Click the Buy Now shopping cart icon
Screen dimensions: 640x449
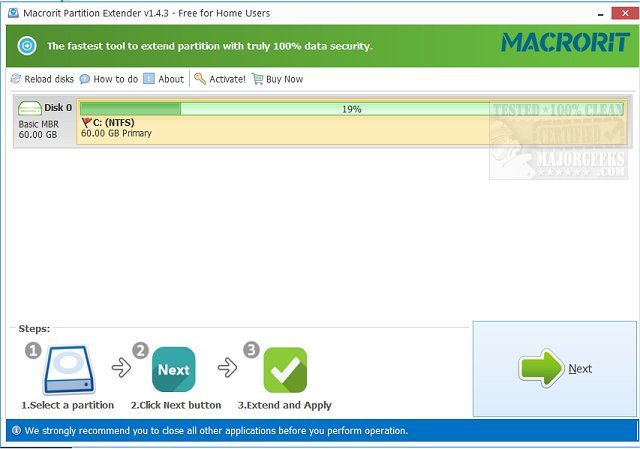(x=257, y=79)
